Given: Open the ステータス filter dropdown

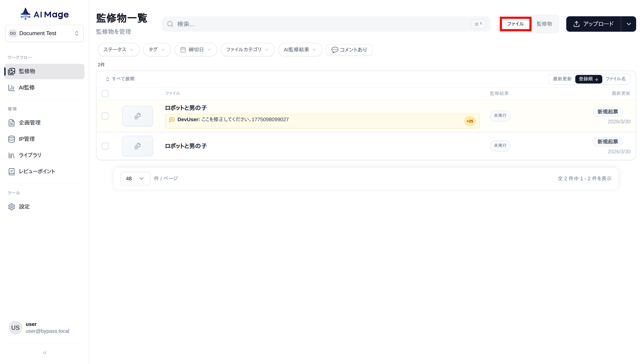Looking at the screenshot, I should (x=118, y=50).
